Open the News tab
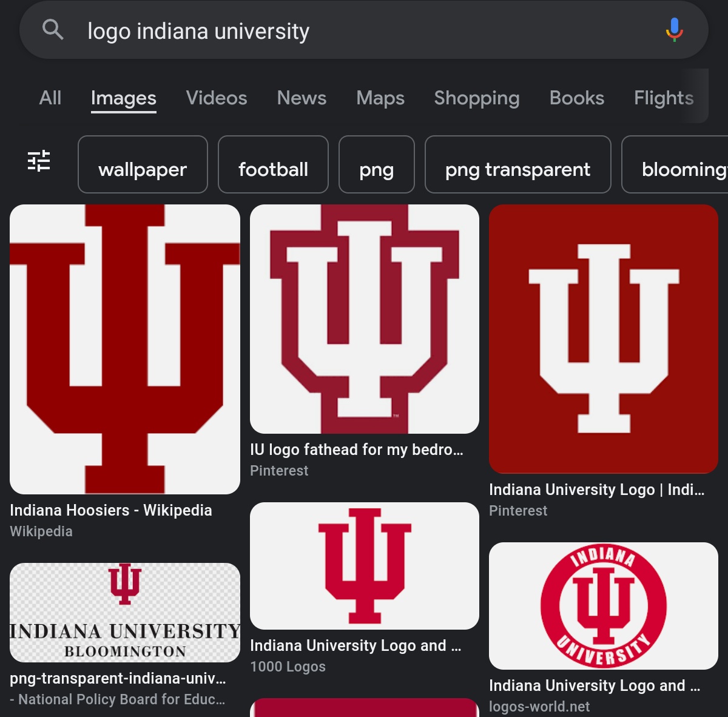Viewport: 728px width, 717px height. (302, 98)
